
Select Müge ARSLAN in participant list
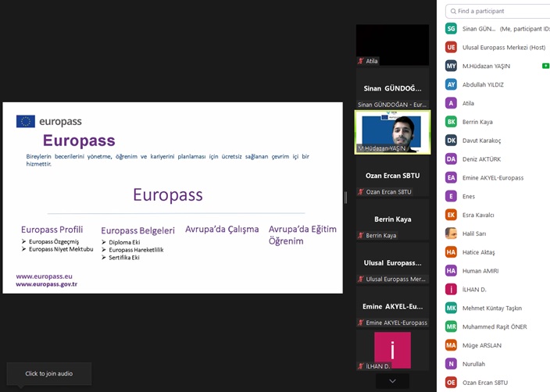(x=481, y=345)
